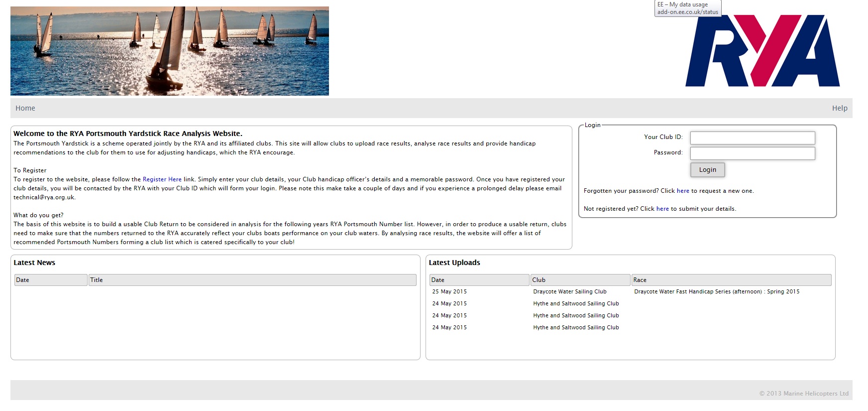This screenshot has width=868, height=411.
Task: Click the EE My data usage tooltip
Action: (688, 8)
